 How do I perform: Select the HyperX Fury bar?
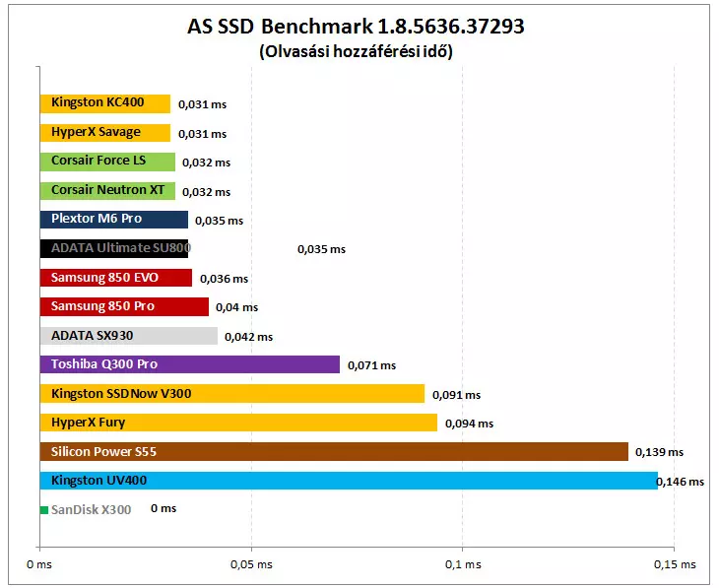[x=238, y=423]
